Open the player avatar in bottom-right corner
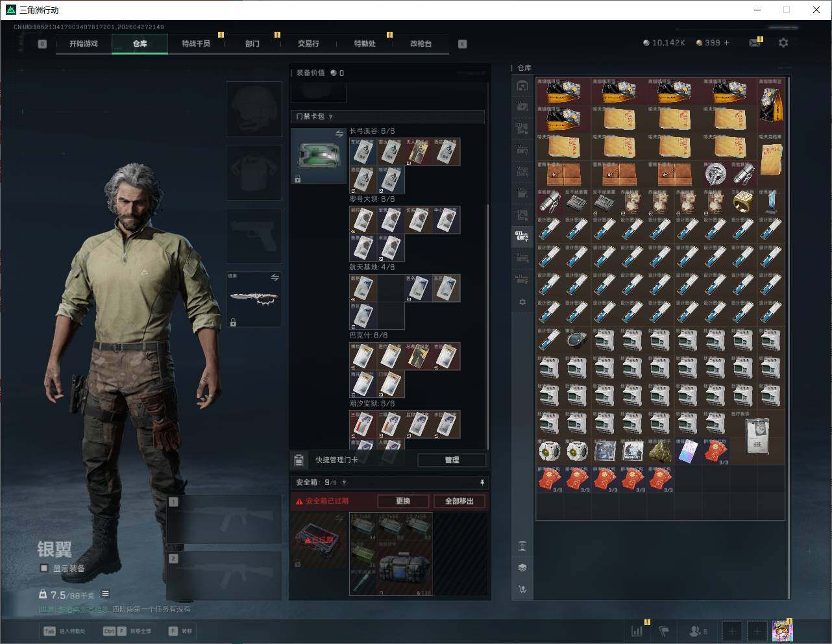 [782, 630]
